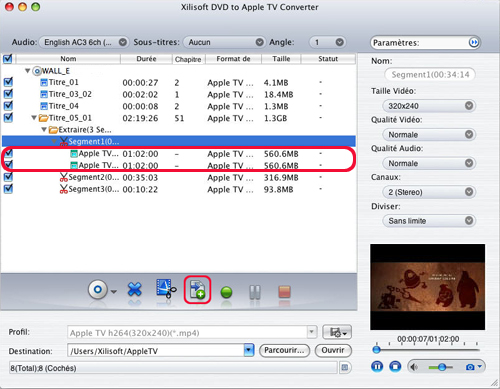
Task: Open the Qualité Vidéo Normale dropdown
Action: point(429,135)
